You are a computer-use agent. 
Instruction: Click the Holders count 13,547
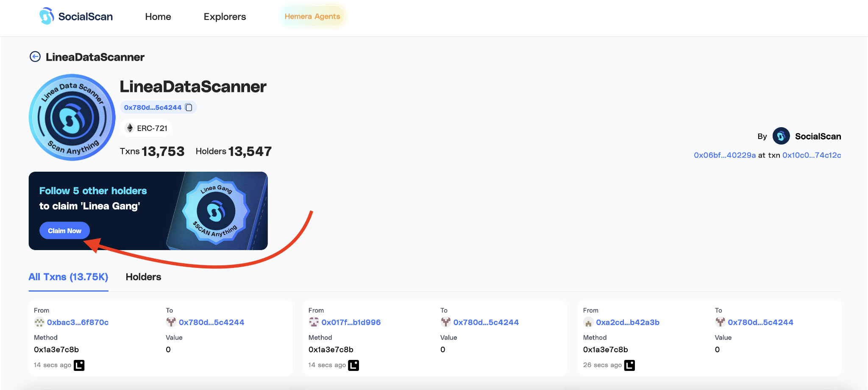pyautogui.click(x=250, y=151)
